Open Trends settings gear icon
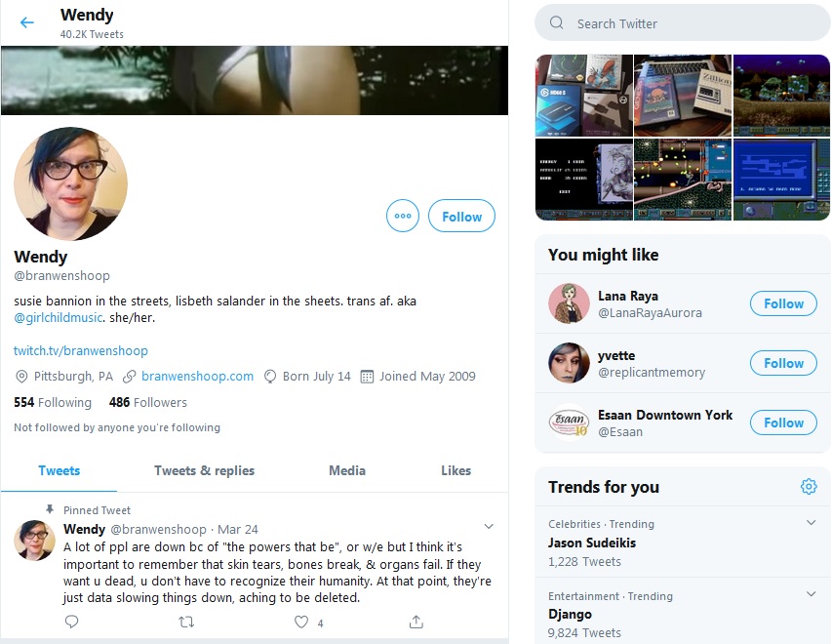The height and width of the screenshot is (644, 831). 809,486
